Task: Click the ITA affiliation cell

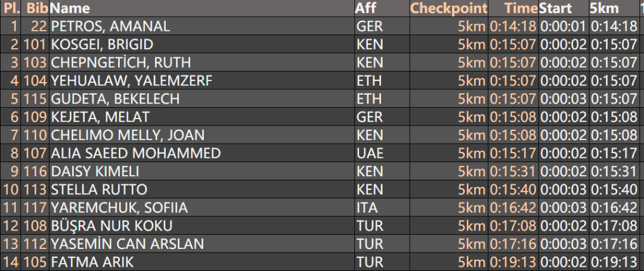Action: (367, 207)
